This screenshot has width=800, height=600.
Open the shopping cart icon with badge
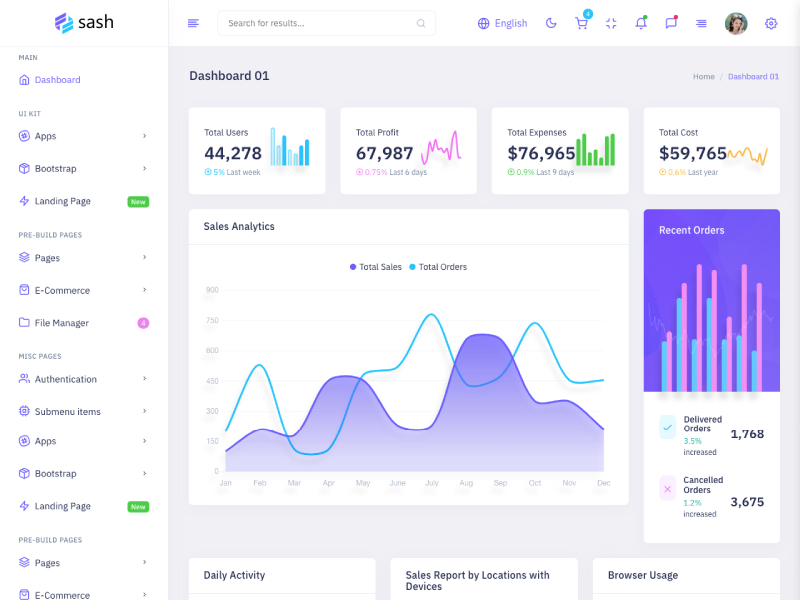tap(581, 23)
